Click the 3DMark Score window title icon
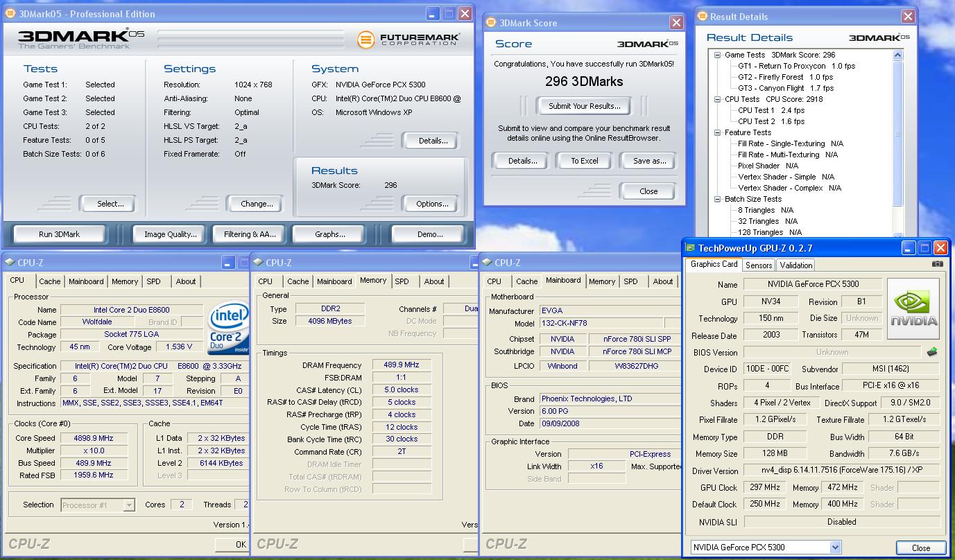955x560 pixels. (x=492, y=23)
